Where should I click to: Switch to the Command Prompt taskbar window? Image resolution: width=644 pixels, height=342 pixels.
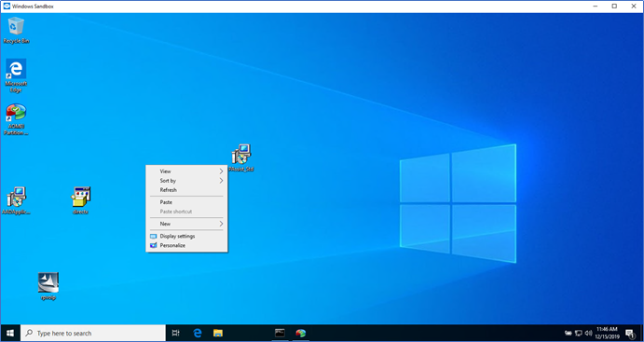click(x=280, y=333)
